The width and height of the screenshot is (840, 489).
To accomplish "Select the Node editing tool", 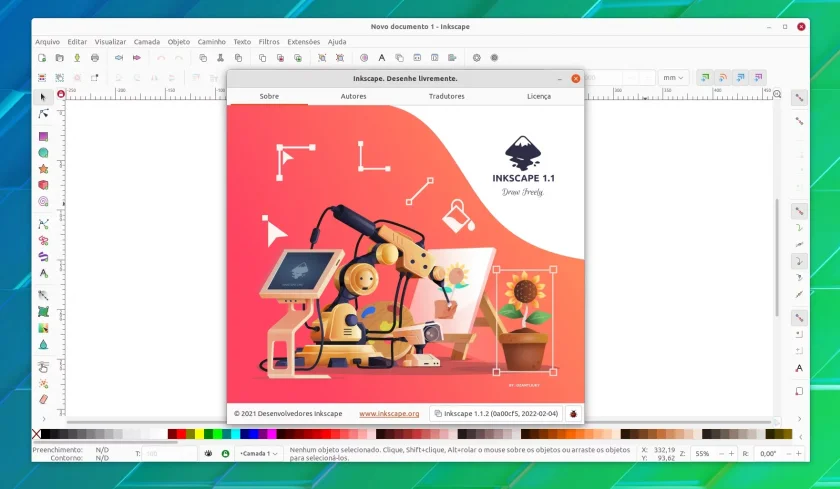I will pos(43,114).
